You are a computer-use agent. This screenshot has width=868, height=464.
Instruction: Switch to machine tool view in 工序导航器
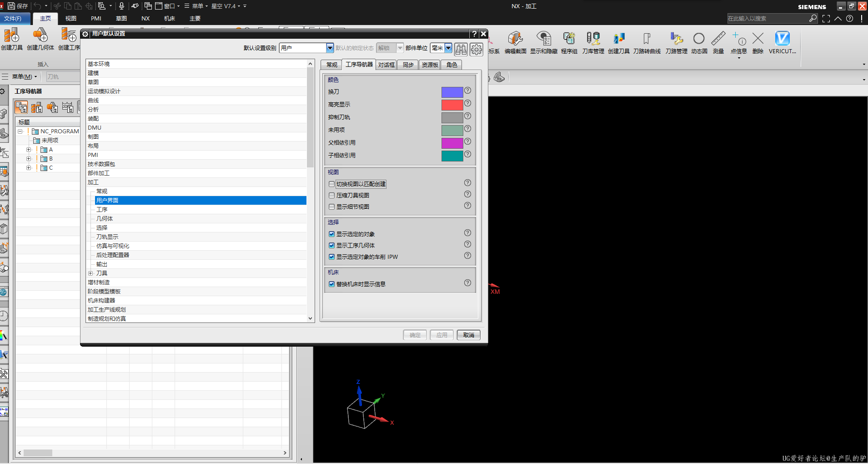pyautogui.click(x=37, y=107)
